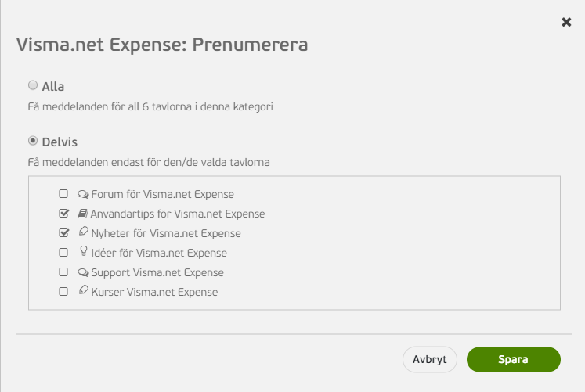This screenshot has width=585, height=392.
Task: Uncheck the Användartips för Visma.net Expense checkbox
Action: click(x=63, y=213)
